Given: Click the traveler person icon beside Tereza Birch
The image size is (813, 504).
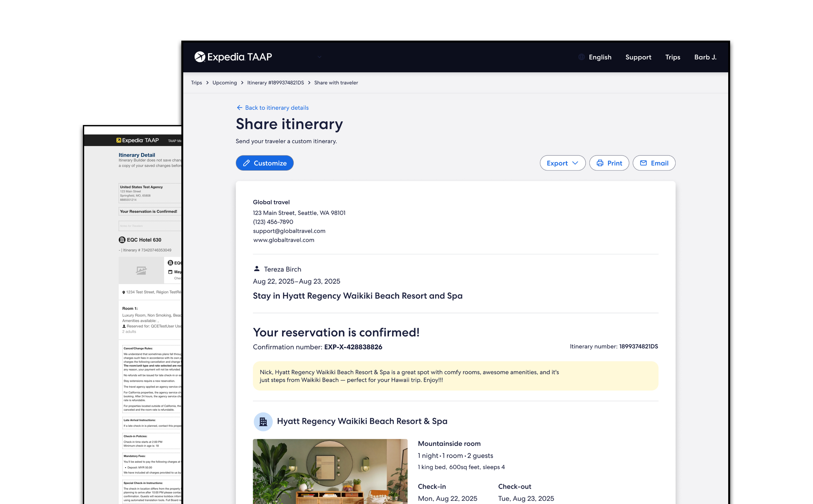Looking at the screenshot, I should point(256,269).
